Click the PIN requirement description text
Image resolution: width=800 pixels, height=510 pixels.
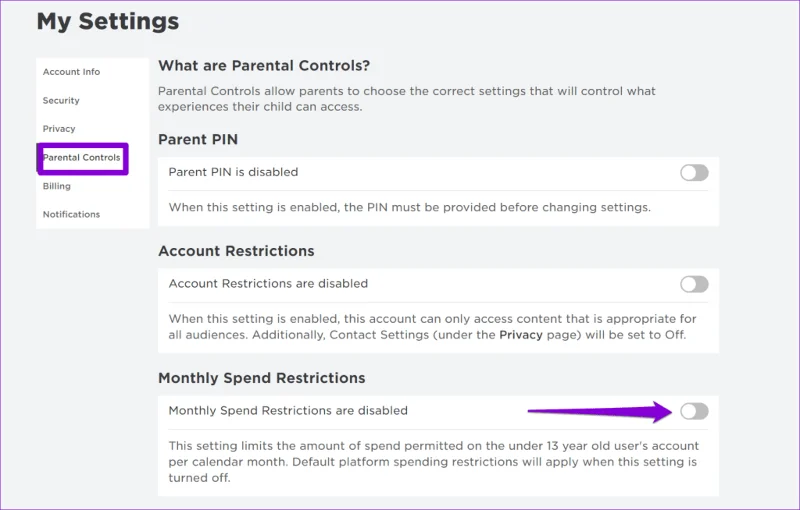click(x=410, y=208)
